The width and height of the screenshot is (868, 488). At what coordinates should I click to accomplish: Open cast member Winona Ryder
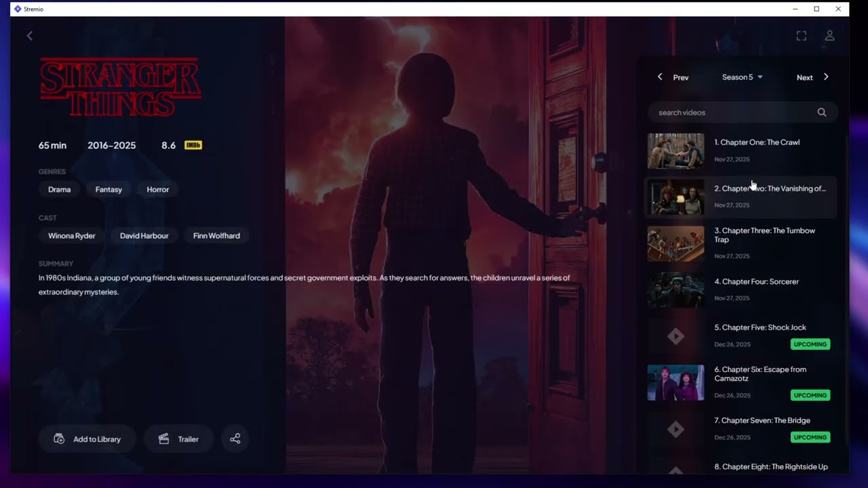point(72,236)
